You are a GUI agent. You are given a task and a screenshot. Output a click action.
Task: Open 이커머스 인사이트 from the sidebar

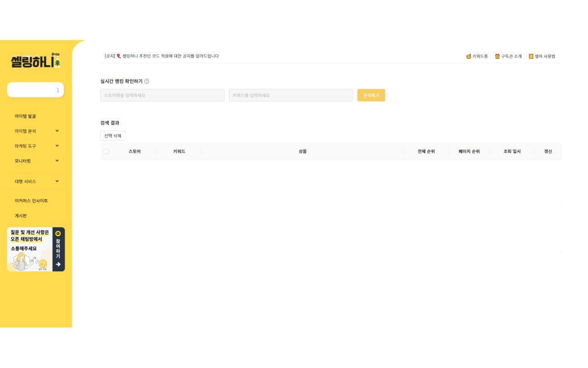coord(31,201)
